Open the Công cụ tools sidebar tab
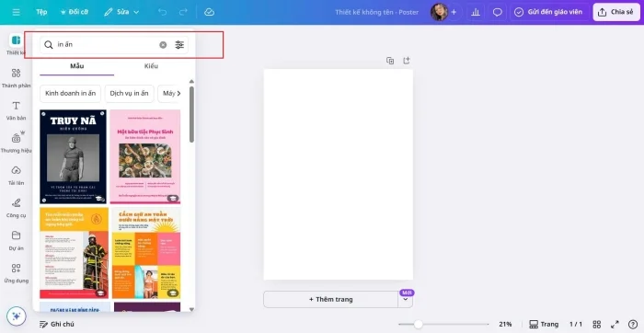 16,208
